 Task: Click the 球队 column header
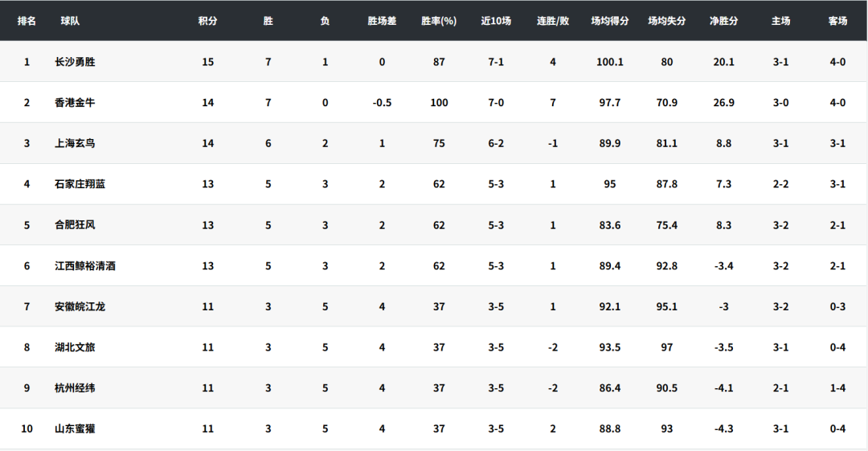click(70, 21)
